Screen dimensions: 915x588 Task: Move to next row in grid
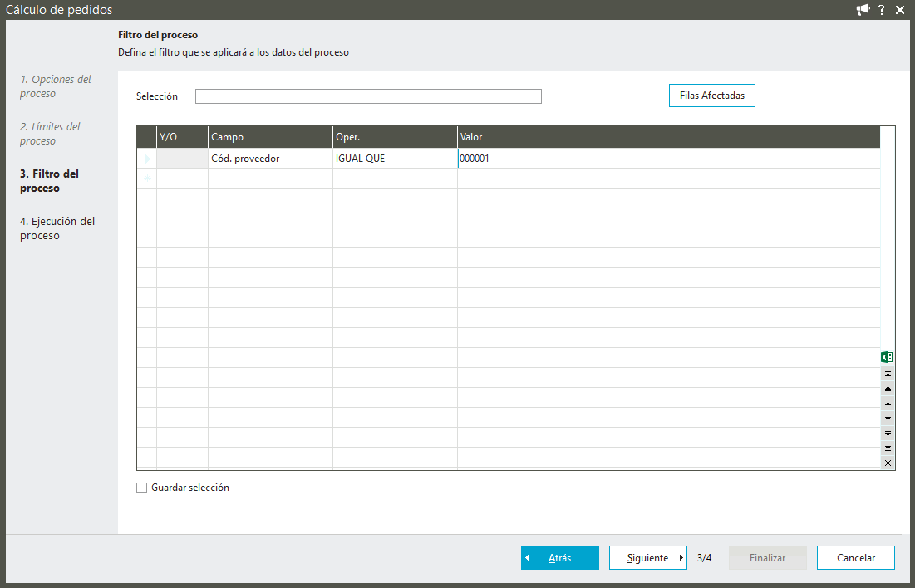point(888,419)
